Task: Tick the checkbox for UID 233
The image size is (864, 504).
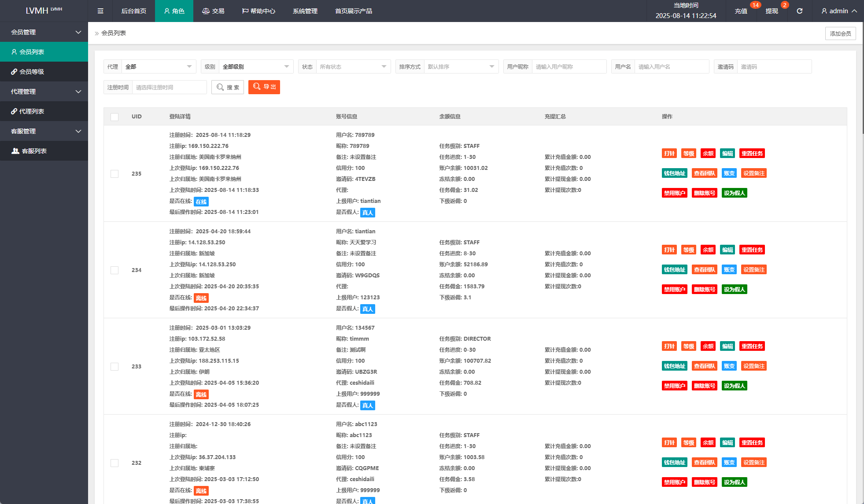Action: [114, 367]
